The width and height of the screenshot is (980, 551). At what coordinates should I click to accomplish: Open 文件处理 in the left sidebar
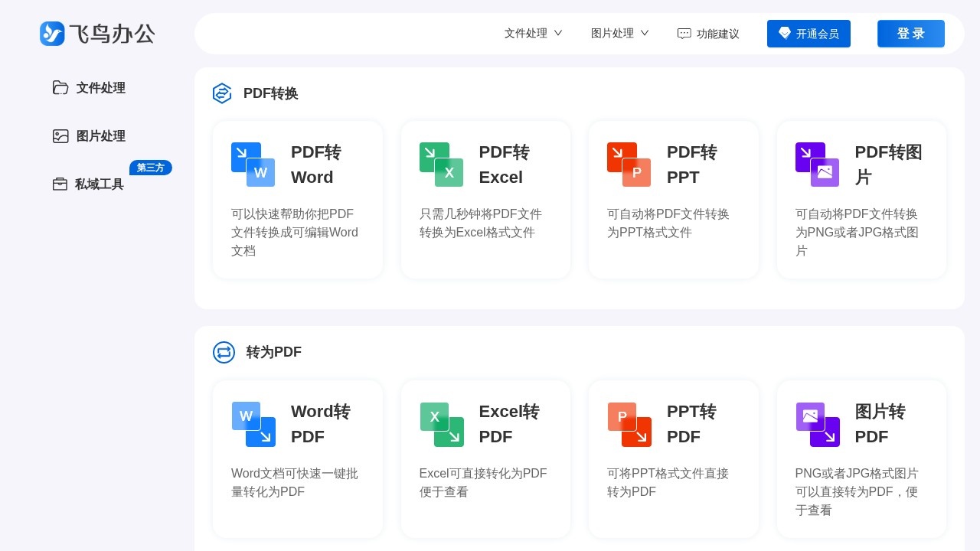click(89, 88)
